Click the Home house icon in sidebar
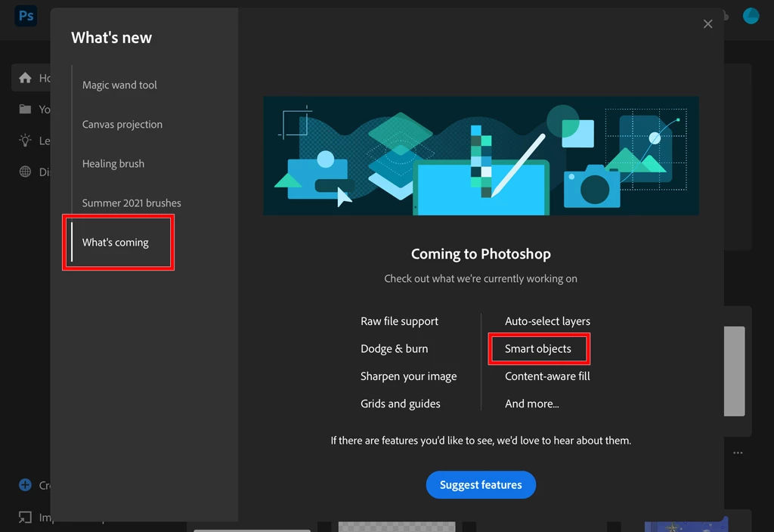This screenshot has width=774, height=532. point(25,78)
